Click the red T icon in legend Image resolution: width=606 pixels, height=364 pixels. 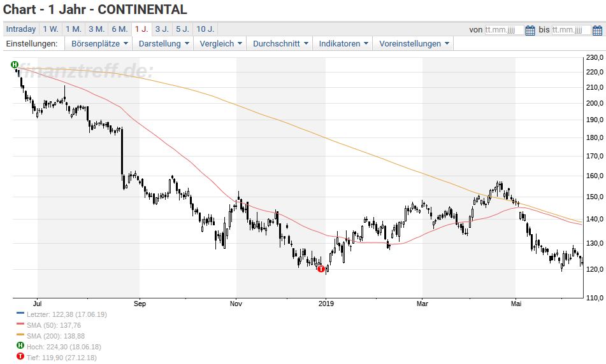pos(20,356)
